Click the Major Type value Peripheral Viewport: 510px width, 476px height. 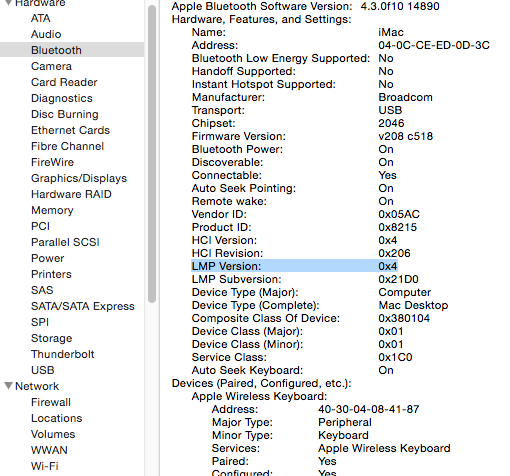click(x=344, y=422)
